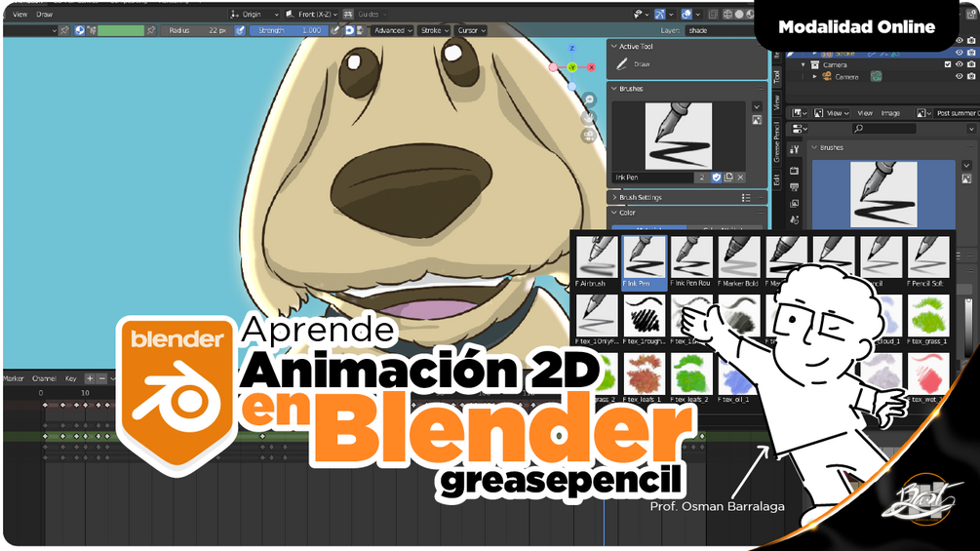Viewport: 980px width, 551px height.
Task: Switch to the Edit sidebar tab
Action: 776,180
